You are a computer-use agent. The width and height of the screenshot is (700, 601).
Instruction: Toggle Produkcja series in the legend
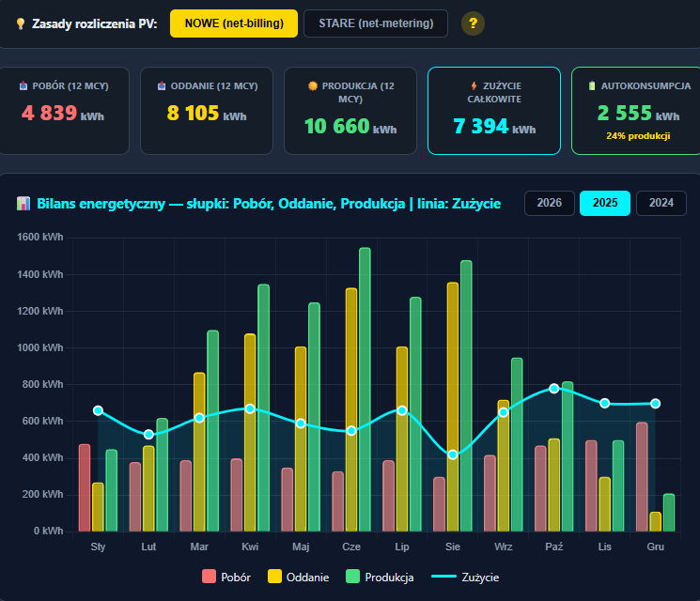(x=381, y=578)
